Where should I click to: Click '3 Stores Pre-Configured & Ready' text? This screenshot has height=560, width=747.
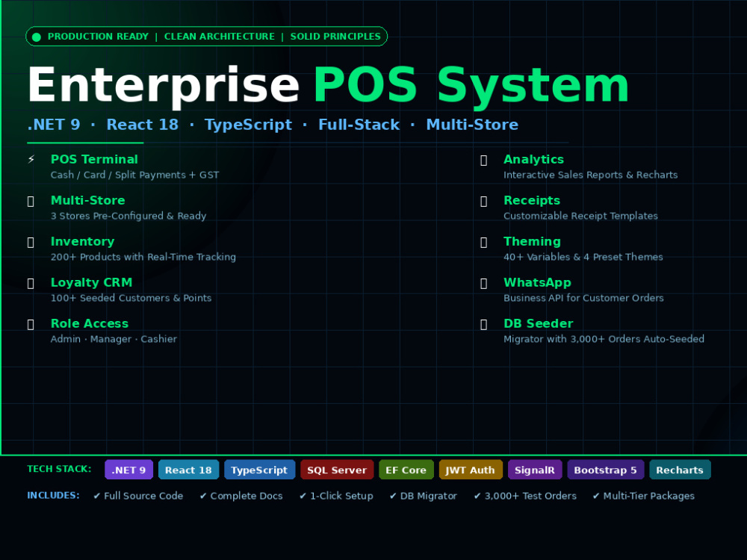pyautogui.click(x=128, y=216)
